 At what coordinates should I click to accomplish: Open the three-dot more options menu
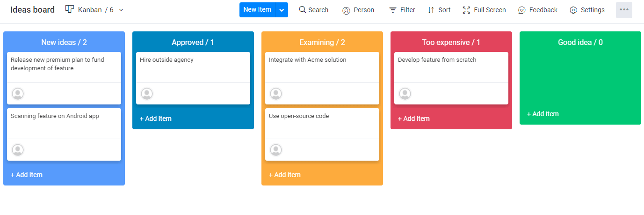(624, 10)
